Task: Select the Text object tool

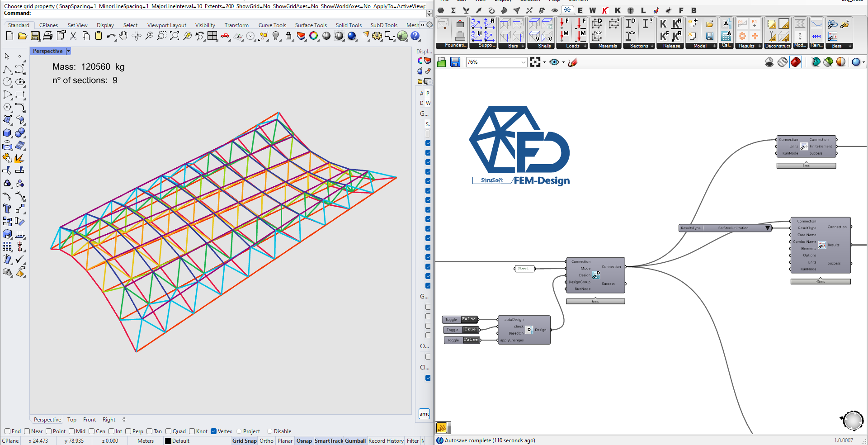Action: (x=7, y=208)
